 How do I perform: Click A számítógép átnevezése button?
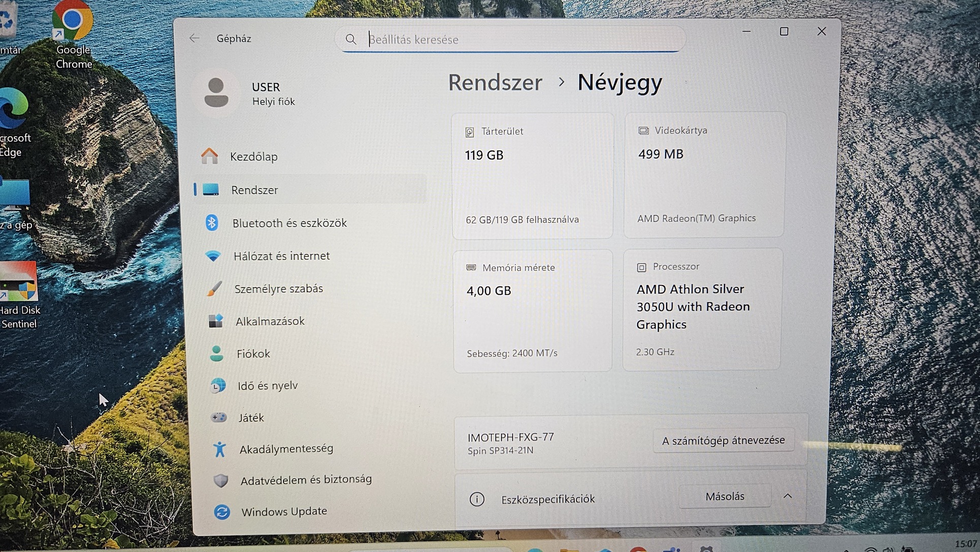(x=723, y=440)
